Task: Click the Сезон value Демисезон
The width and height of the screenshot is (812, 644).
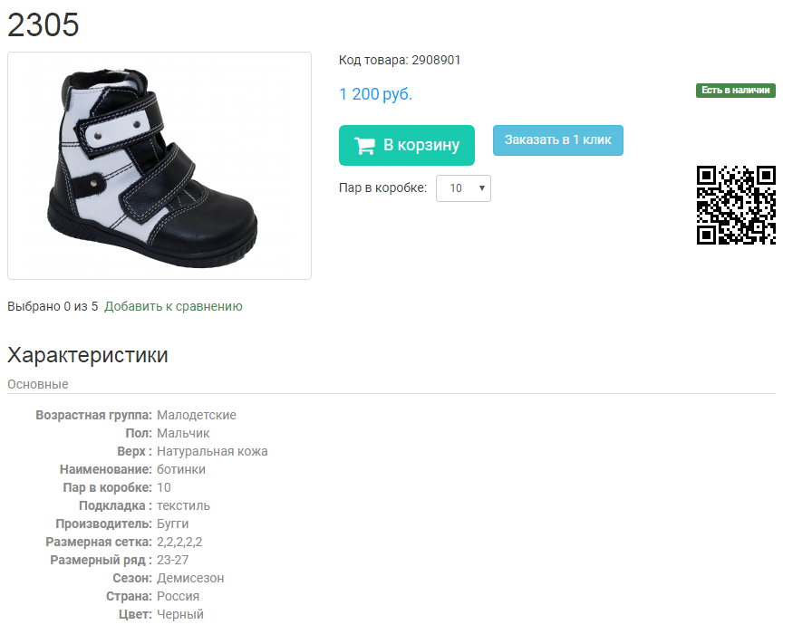Action: [190, 578]
